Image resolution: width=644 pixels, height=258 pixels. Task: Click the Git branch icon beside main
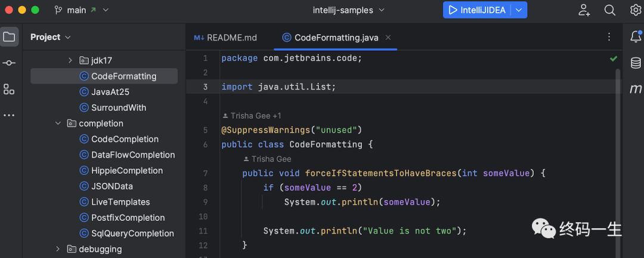(58, 10)
